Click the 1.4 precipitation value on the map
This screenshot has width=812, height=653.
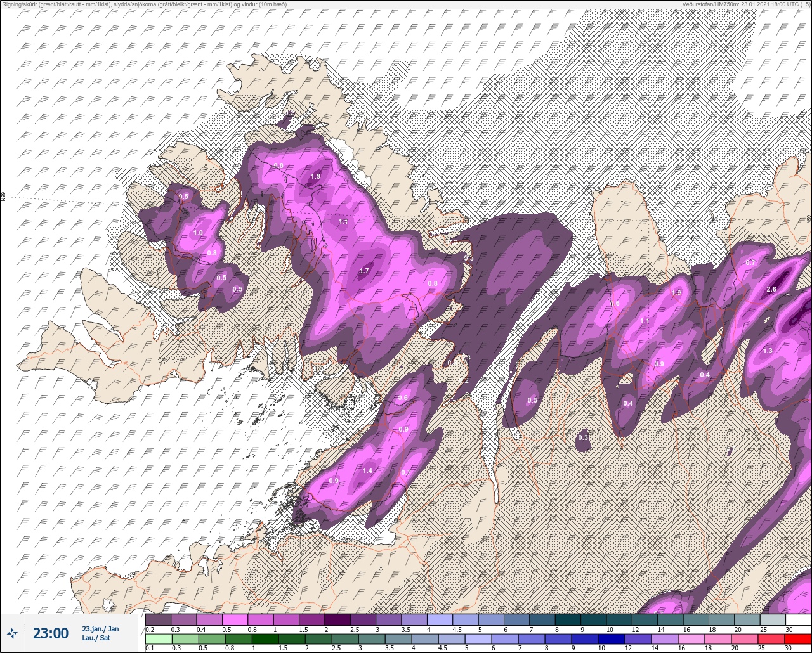click(367, 470)
